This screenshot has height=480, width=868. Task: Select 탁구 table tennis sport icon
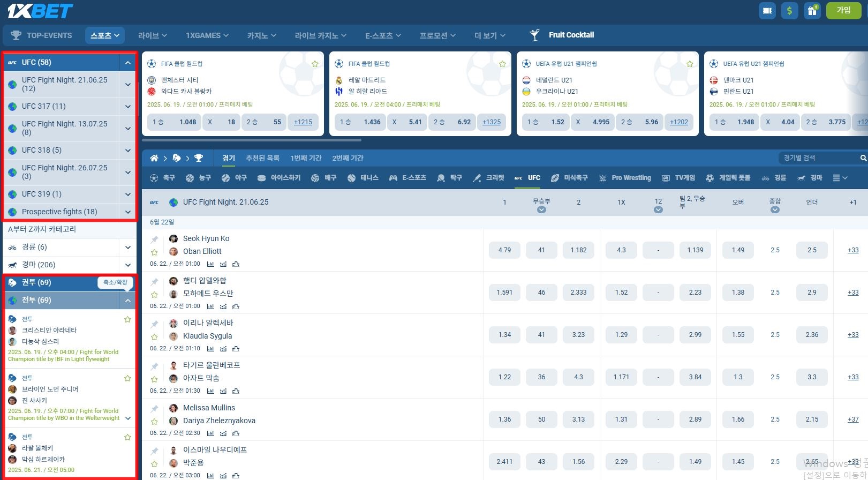pos(449,178)
